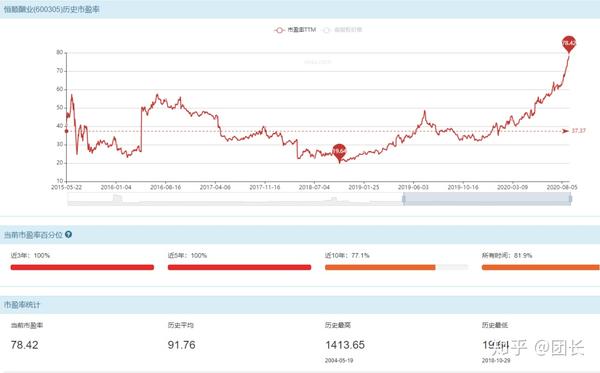Select the current PE value 78.42
Viewport: 600px width, 373px height.
click(x=24, y=345)
